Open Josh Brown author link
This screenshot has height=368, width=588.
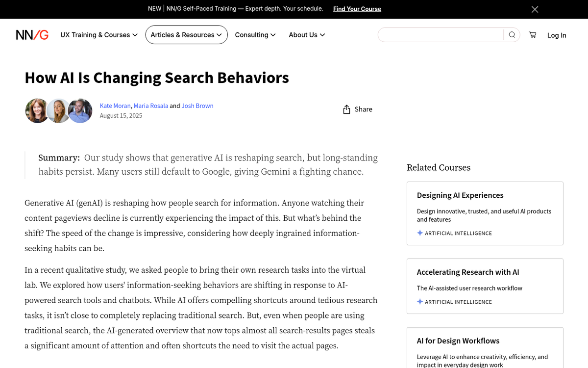tap(197, 105)
